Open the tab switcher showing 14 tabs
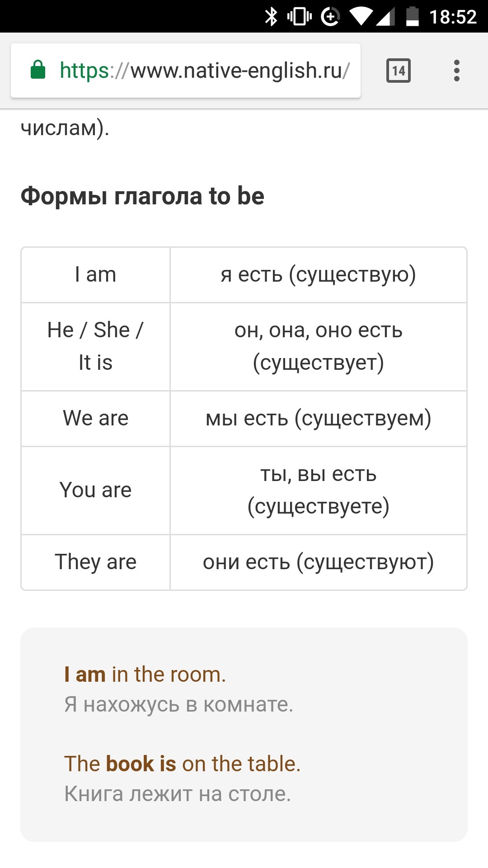 tap(399, 71)
